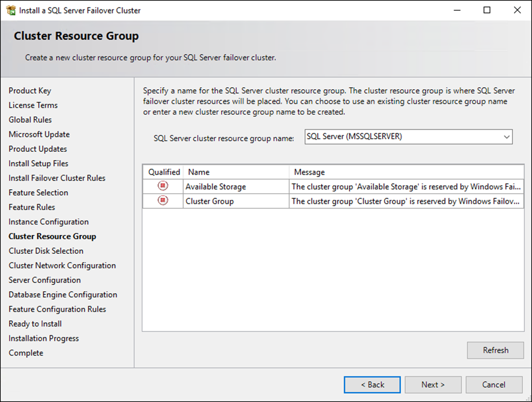
Task: Open the cluster resource group name dropdown arrow
Action: [506, 137]
